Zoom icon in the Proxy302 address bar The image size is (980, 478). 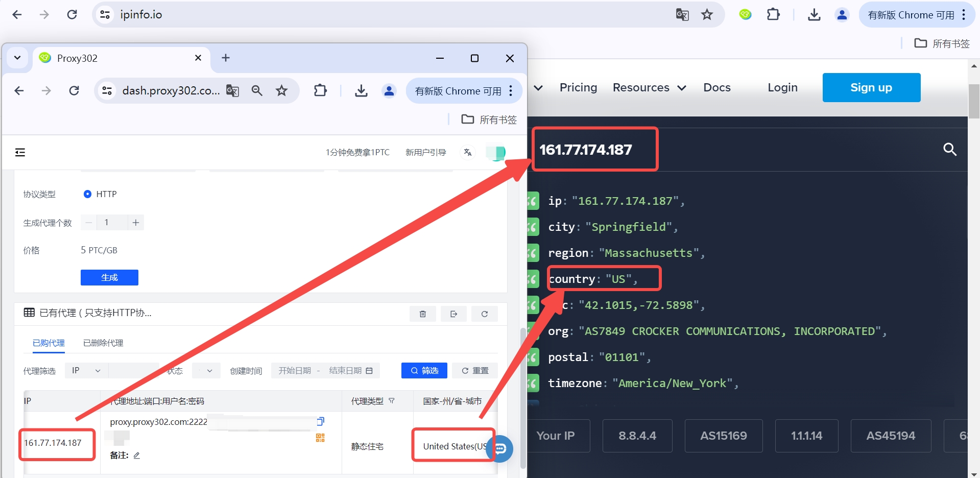pos(257,90)
